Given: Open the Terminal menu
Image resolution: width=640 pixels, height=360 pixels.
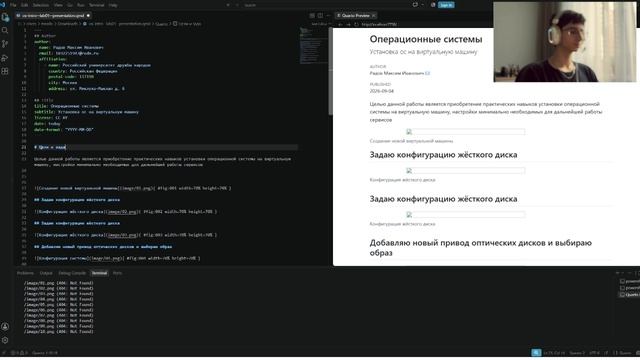Looking at the screenshot, I should pos(96,5).
